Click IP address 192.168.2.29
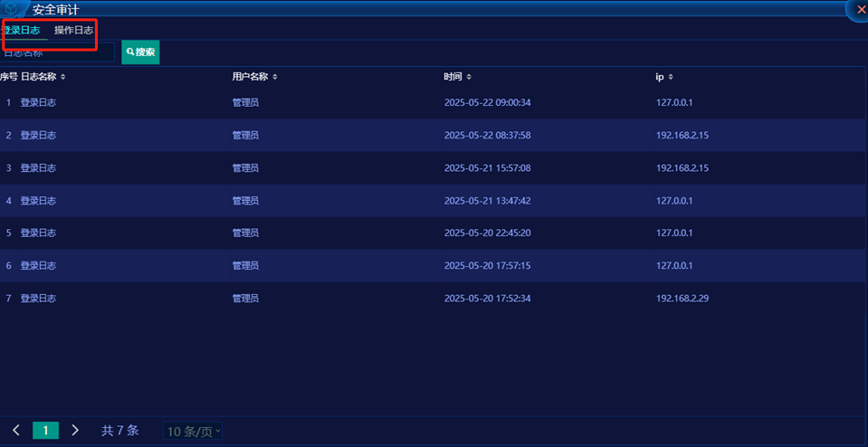 pyautogui.click(x=682, y=299)
